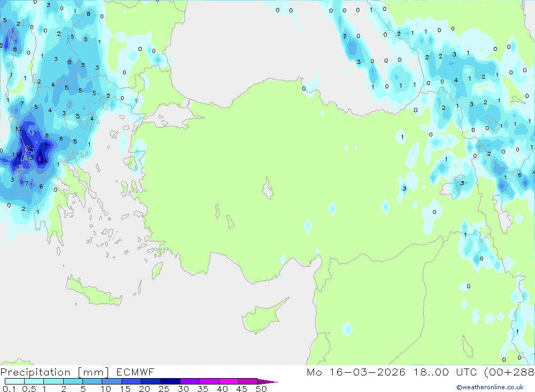The image size is (535, 392).
Task: Click the '24' precipitation maximum value
Action: point(44,161)
